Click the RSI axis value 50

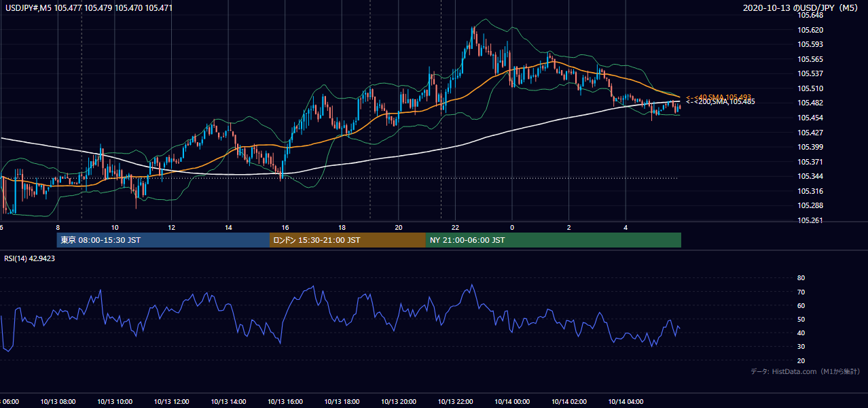801,319
